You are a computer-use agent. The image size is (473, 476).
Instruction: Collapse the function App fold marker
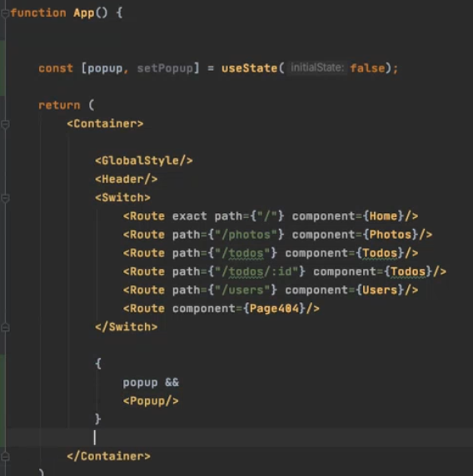coord(5,13)
